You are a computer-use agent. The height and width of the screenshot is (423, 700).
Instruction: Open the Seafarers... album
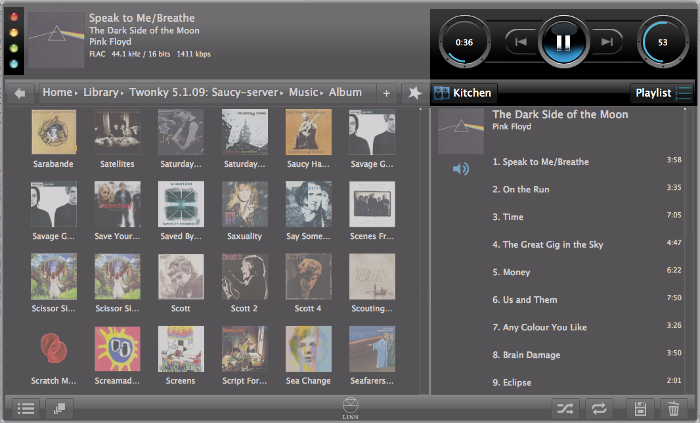coord(372,356)
